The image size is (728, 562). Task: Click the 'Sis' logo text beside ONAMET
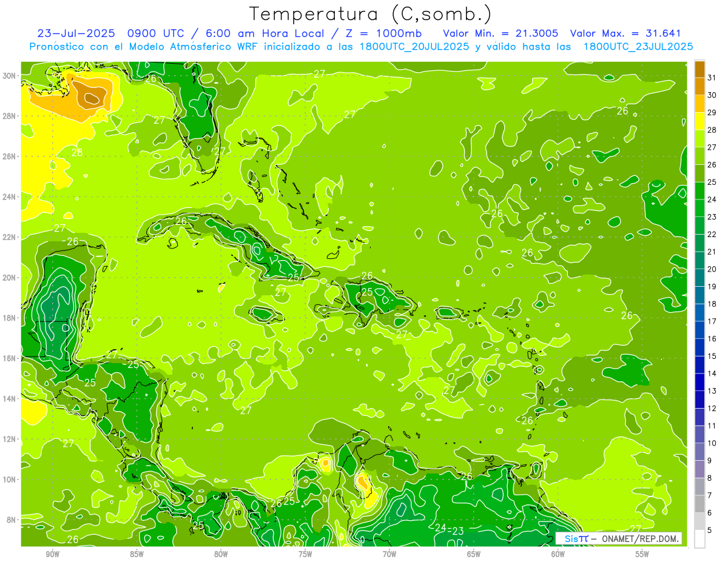coord(571,538)
